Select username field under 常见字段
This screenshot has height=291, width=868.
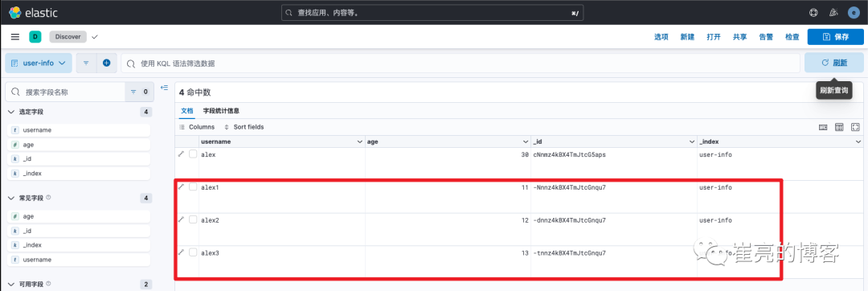(x=79, y=260)
